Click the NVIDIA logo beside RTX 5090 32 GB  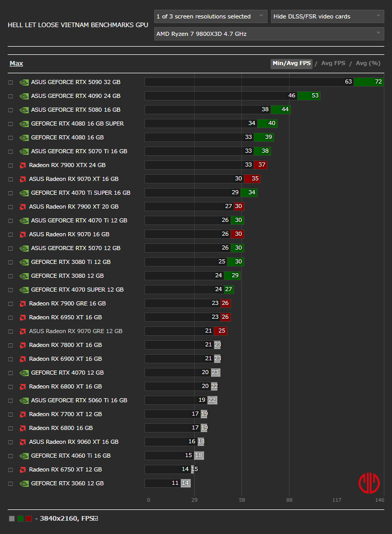pyautogui.click(x=24, y=83)
